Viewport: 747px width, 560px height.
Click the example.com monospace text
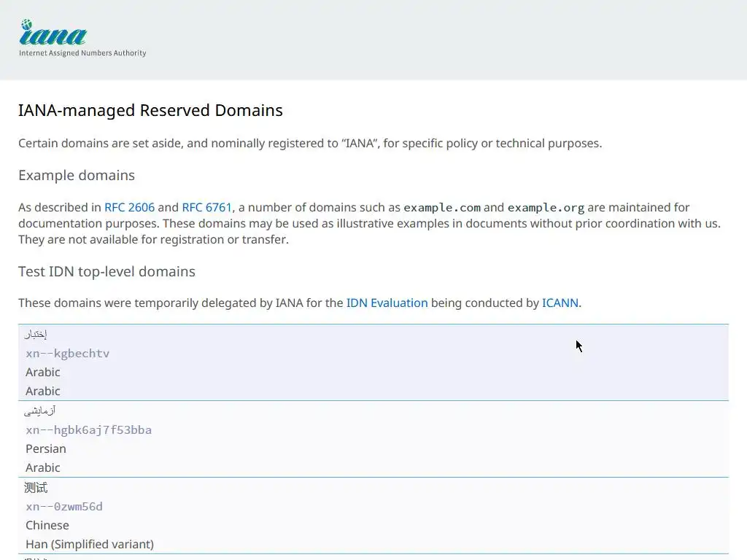tap(442, 208)
